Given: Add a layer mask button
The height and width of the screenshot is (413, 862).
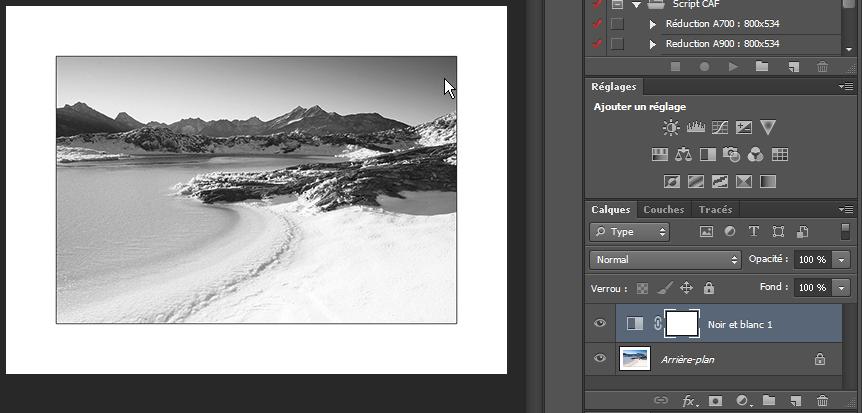Looking at the screenshot, I should [x=715, y=401].
